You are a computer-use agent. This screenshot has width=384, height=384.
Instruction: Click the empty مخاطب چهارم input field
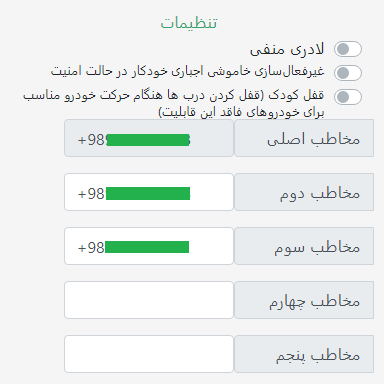[x=149, y=300]
